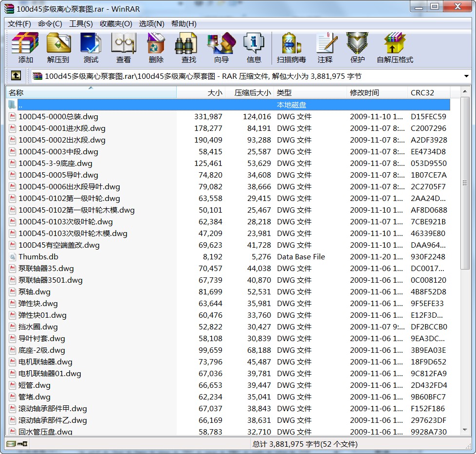Click file icon of 短管.dwg

pos(13,385)
